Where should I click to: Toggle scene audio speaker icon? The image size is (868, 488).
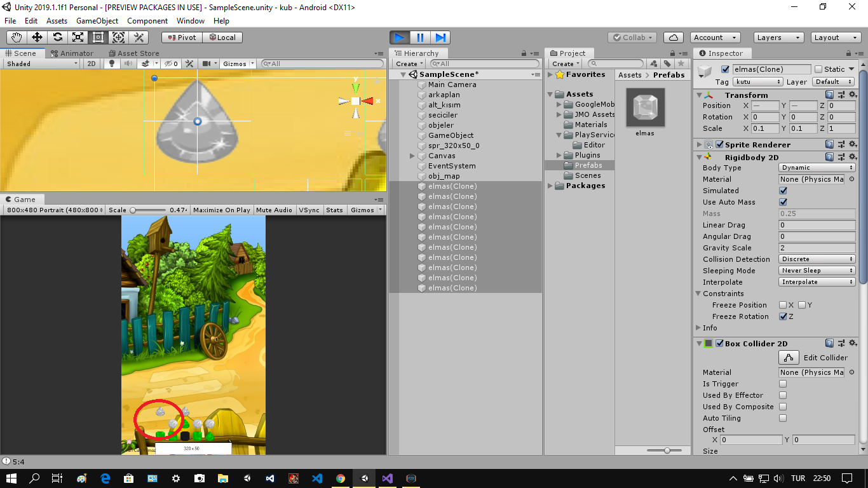[128, 64]
